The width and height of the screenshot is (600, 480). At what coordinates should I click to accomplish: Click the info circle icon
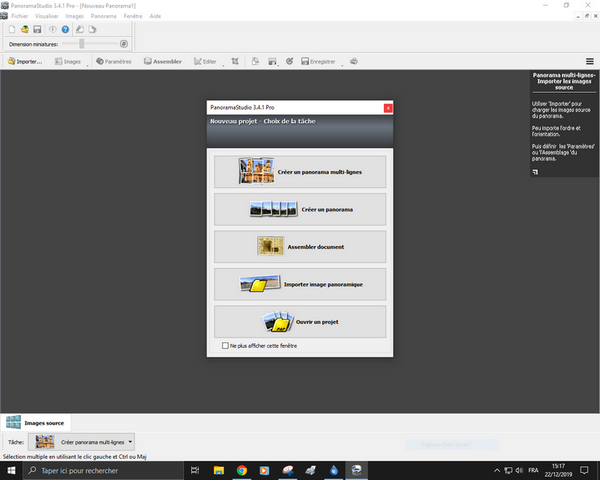(x=53, y=29)
